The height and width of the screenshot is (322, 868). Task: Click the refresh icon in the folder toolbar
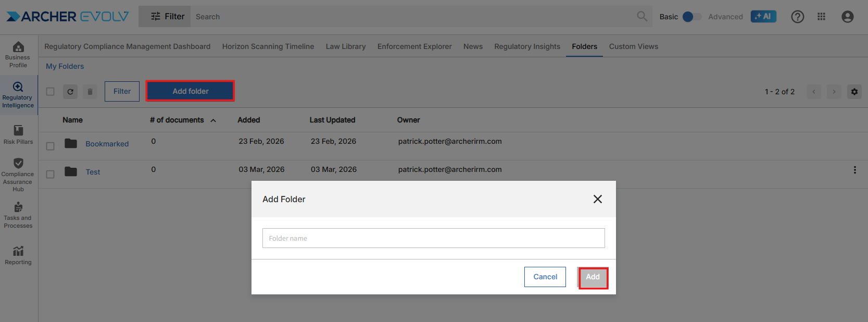[70, 92]
